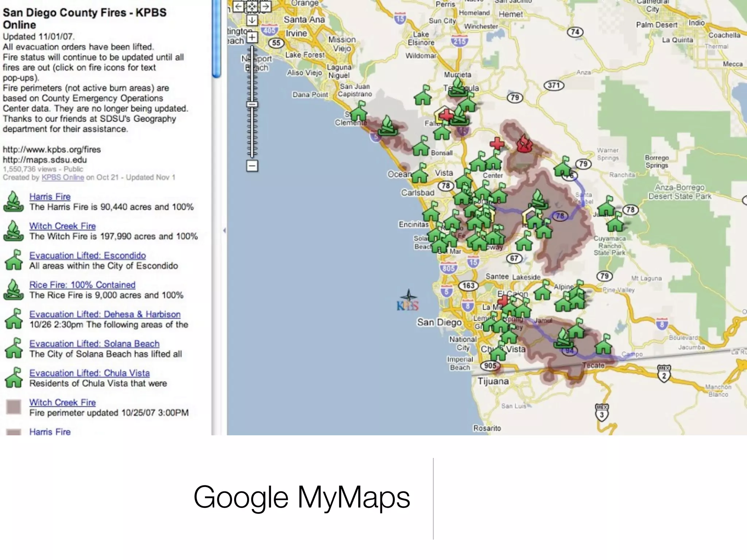747x560 pixels.
Task: Click the blue sidebar scrollbar thumb
Action: coord(216,38)
